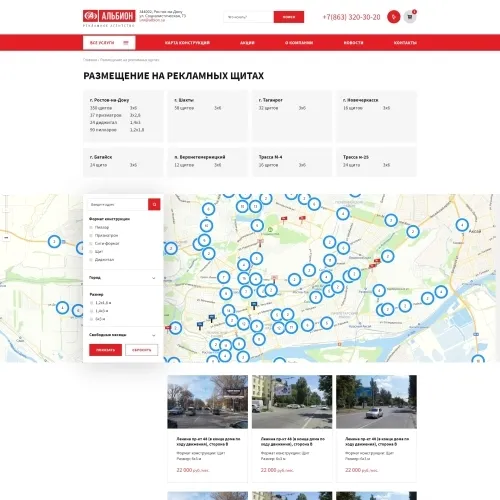Screen dimensions: 500x500
Task: Click the Главная breadcrumb link
Action: [x=90, y=60]
